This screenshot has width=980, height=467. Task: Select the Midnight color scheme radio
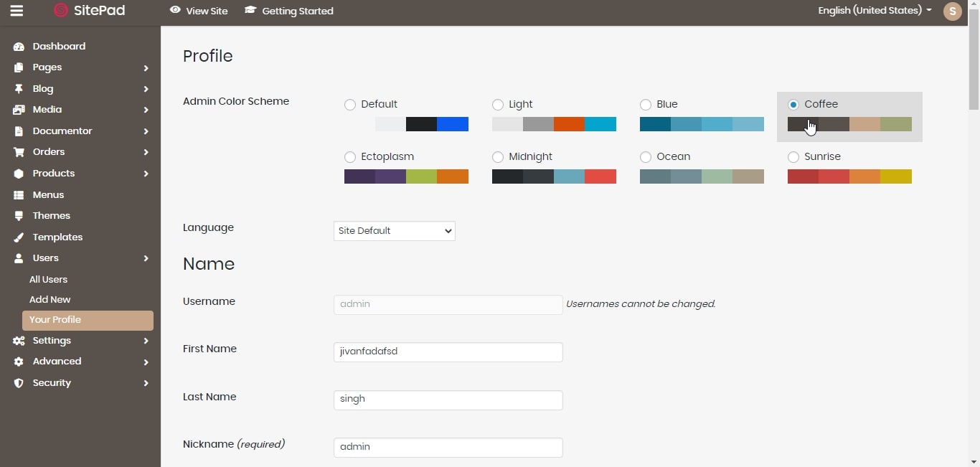(498, 157)
